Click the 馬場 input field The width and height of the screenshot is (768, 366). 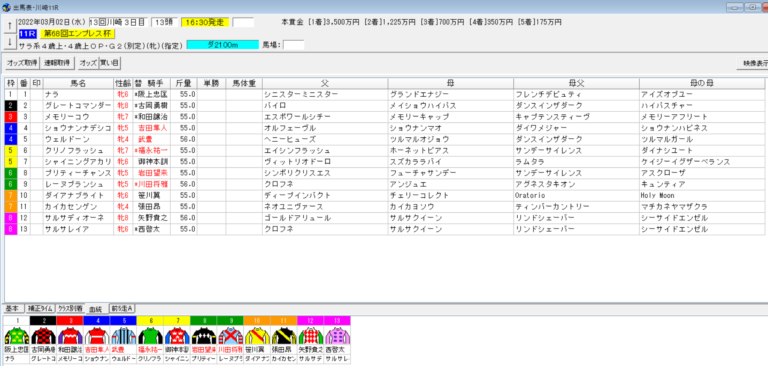pos(294,45)
